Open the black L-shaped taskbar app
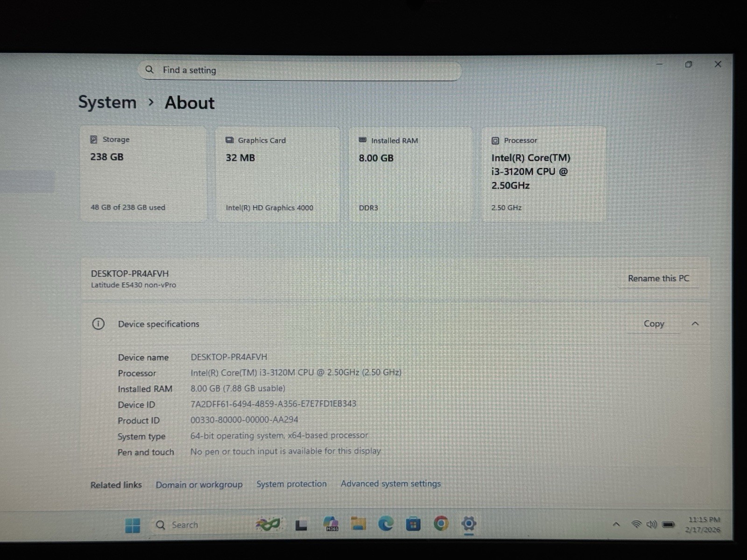 pos(301,525)
